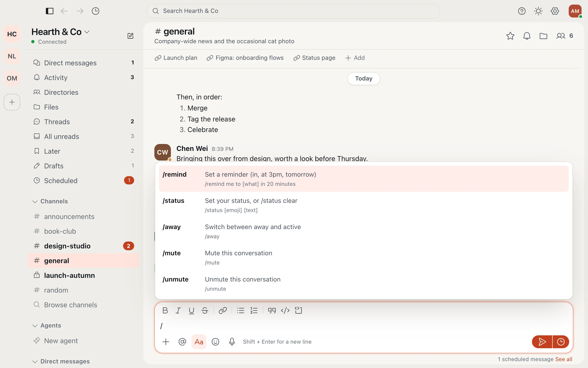Screen dimensions: 588x368
Task: Open Hearth & Co workspace dropdown
Action: pos(60,32)
